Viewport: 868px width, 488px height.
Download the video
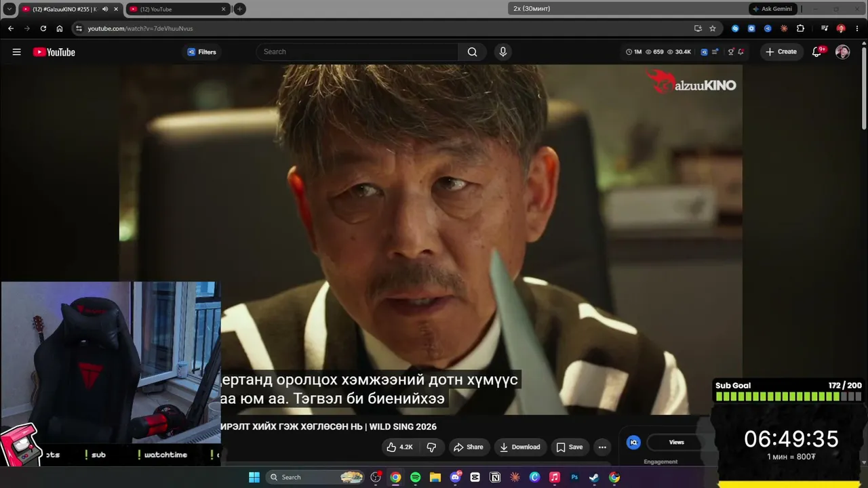click(520, 447)
